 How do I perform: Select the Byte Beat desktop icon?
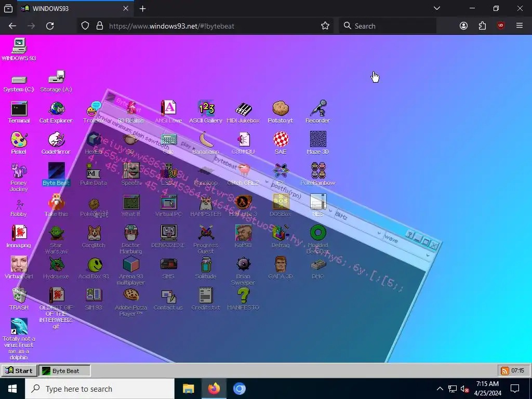click(56, 170)
